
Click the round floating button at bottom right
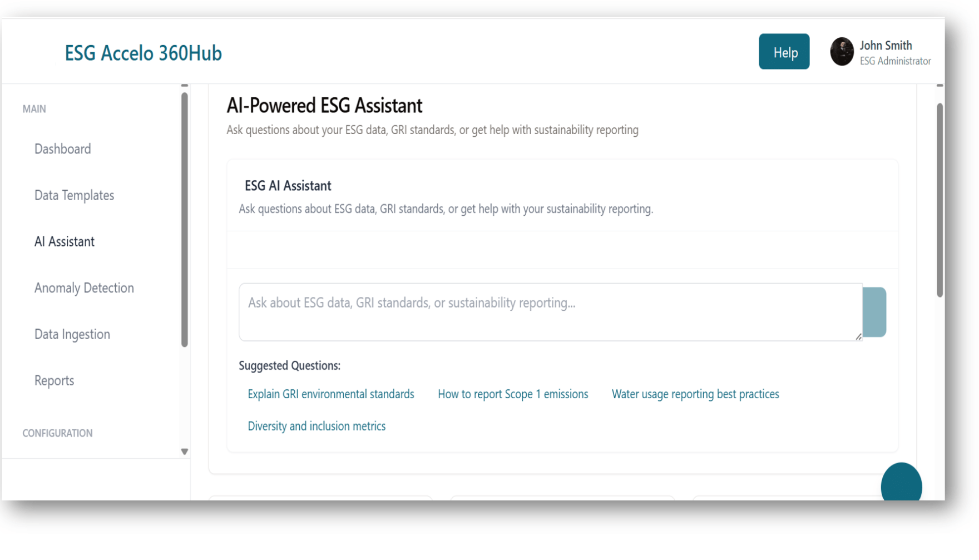pyautogui.click(x=901, y=484)
